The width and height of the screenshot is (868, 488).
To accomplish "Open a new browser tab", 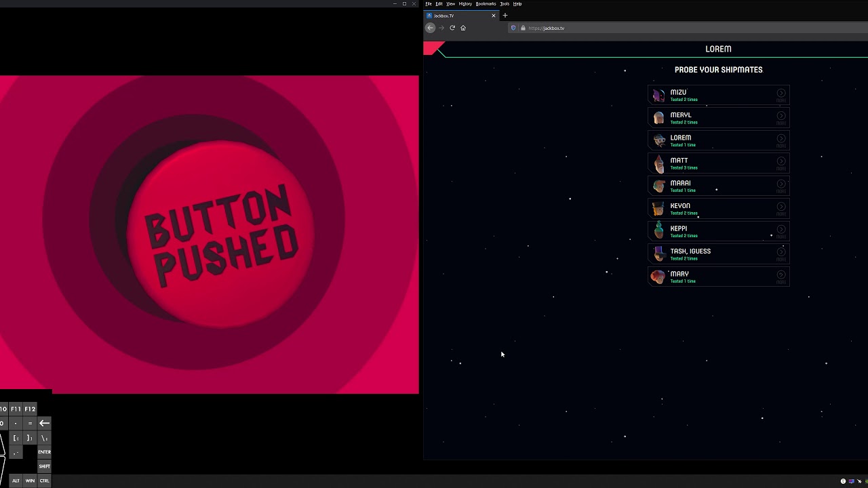I will 505,16.
